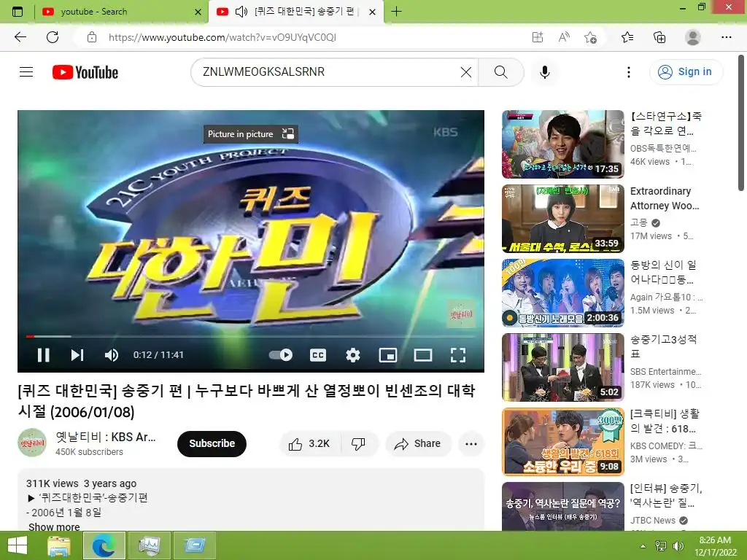This screenshot has height=560, width=747.
Task: Open Extraordinary Attorney Woo video title
Action: point(665,198)
